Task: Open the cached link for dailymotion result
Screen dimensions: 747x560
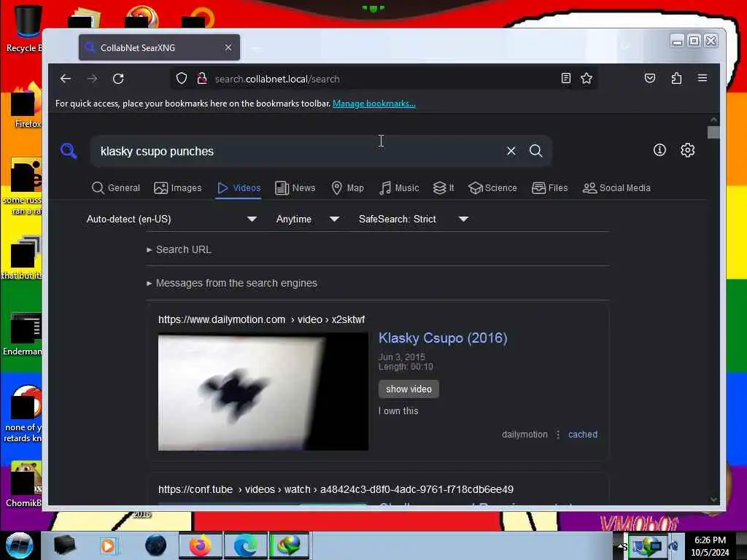Action: (583, 435)
